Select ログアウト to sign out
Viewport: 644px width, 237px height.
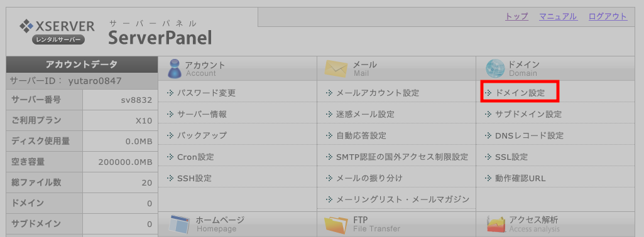click(608, 16)
